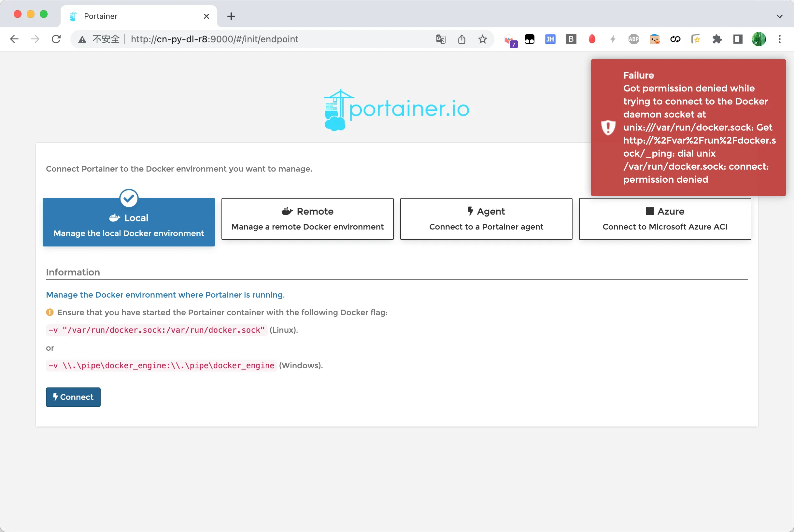The image size is (794, 532).
Task: Click the share page icon in address bar
Action: coord(461,39)
